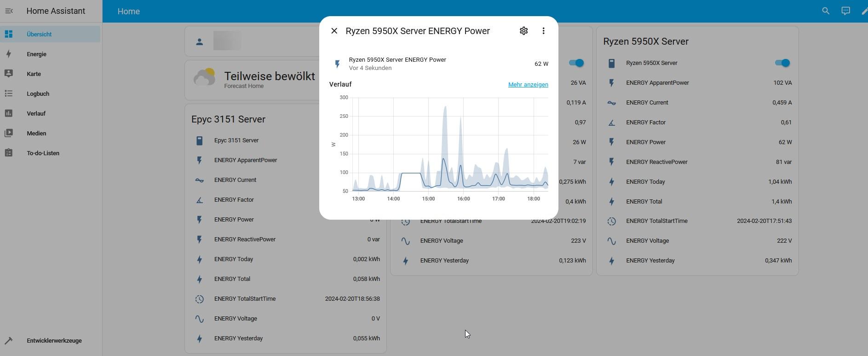Click Epyc ENERGY Voltage sine icon
The image size is (868, 356).
[x=199, y=319]
